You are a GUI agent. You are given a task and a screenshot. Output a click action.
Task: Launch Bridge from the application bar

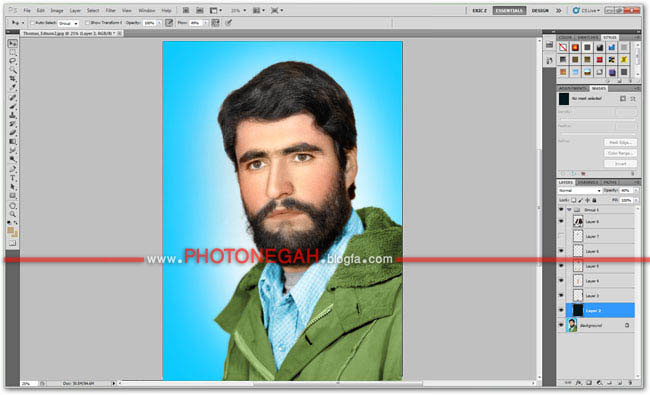[186, 10]
